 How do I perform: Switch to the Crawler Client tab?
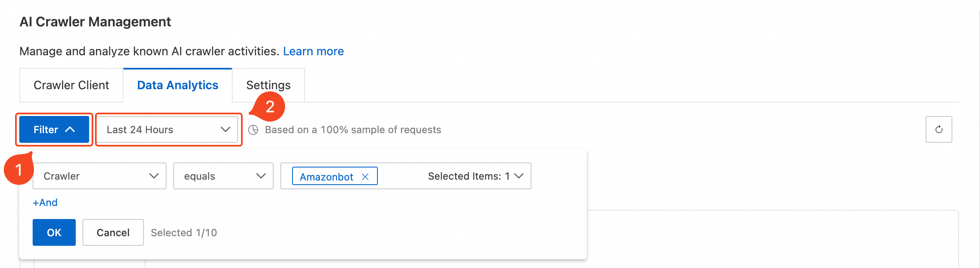[71, 85]
